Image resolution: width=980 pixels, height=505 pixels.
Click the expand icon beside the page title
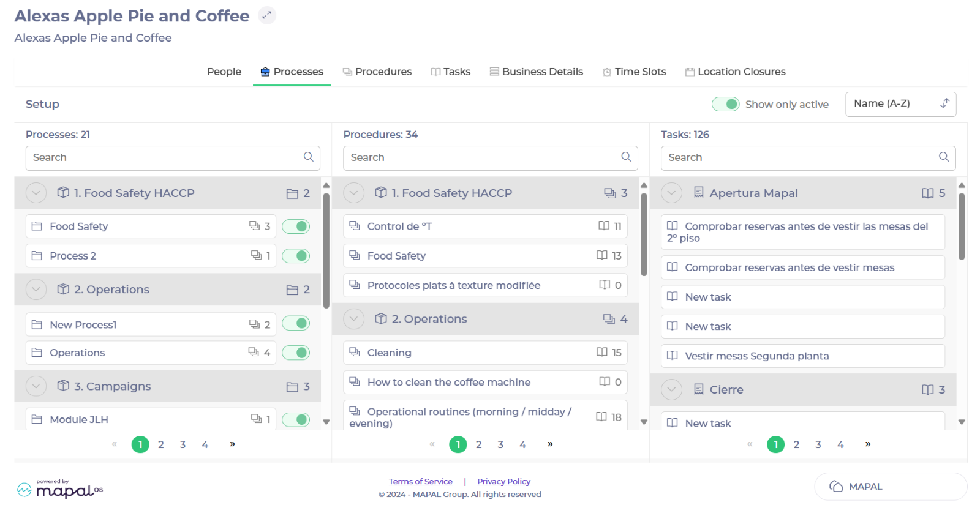(266, 15)
